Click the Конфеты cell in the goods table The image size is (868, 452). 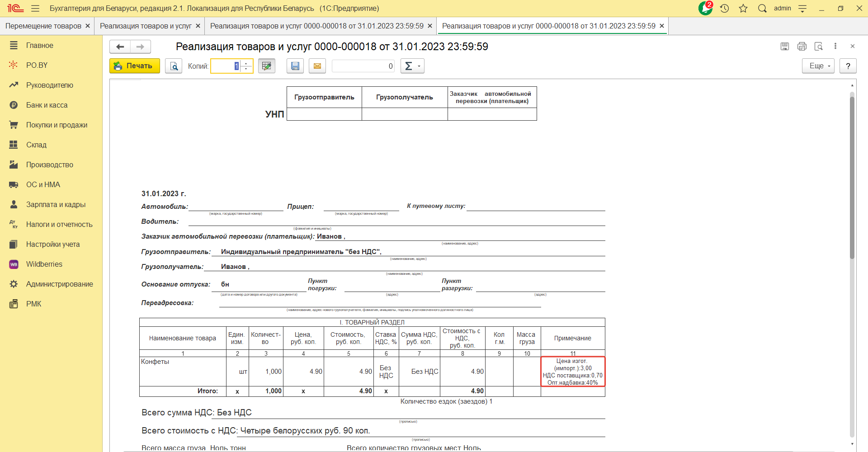point(183,371)
